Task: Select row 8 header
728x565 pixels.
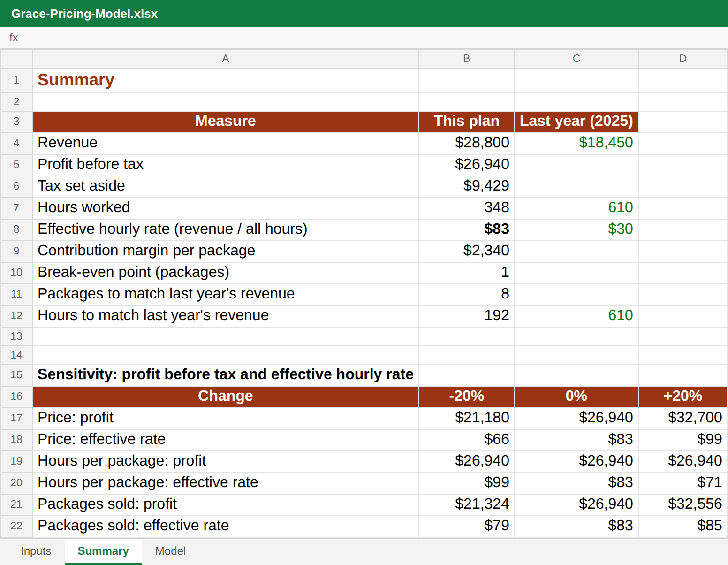Action: 16,229
